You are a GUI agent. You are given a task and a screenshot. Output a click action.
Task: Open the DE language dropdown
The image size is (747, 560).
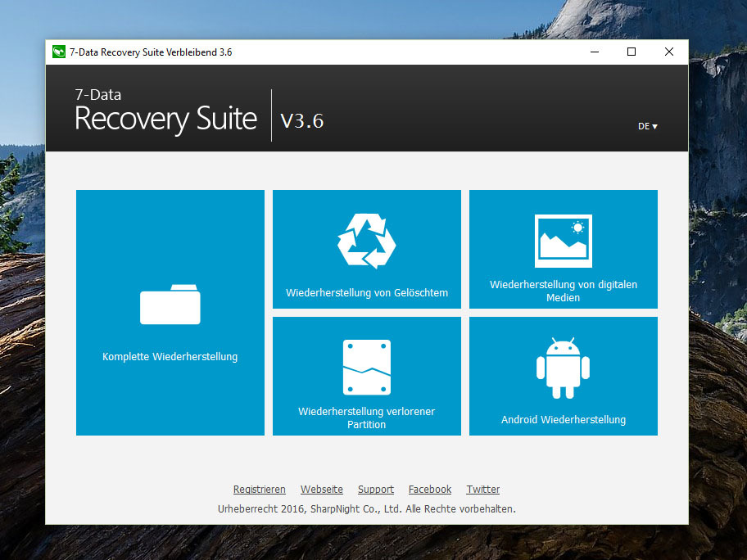click(646, 126)
